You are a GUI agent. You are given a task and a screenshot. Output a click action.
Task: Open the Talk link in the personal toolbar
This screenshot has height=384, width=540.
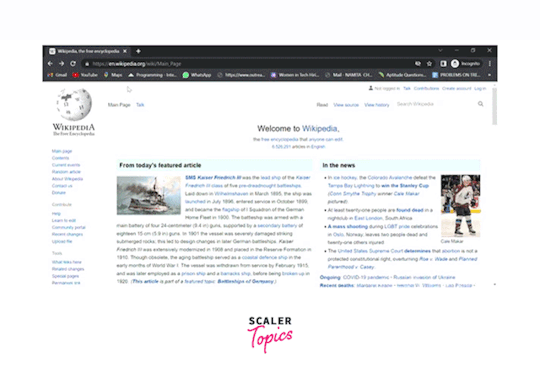[407, 89]
